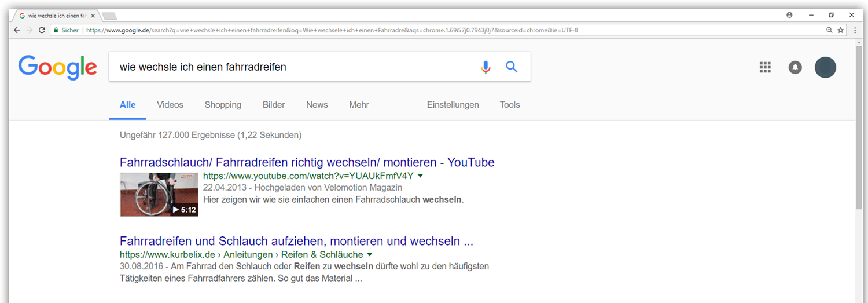Expand the dropdown arrow next to YouTube URL
Image resolution: width=868 pixels, height=303 pixels.
pyautogui.click(x=421, y=176)
